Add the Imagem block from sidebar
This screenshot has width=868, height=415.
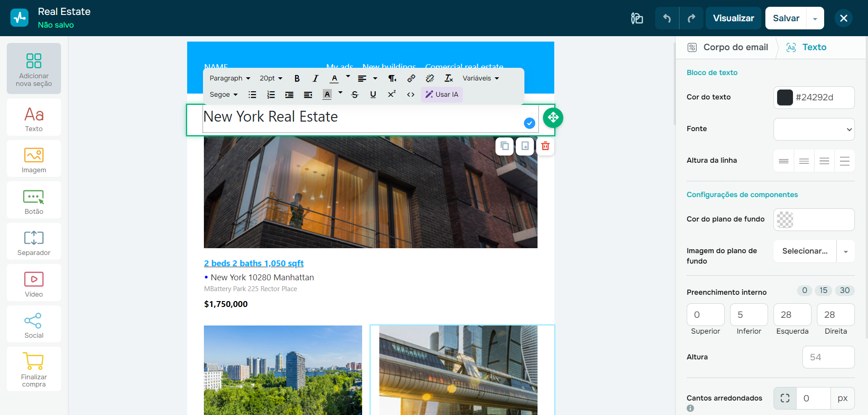pyautogui.click(x=34, y=159)
